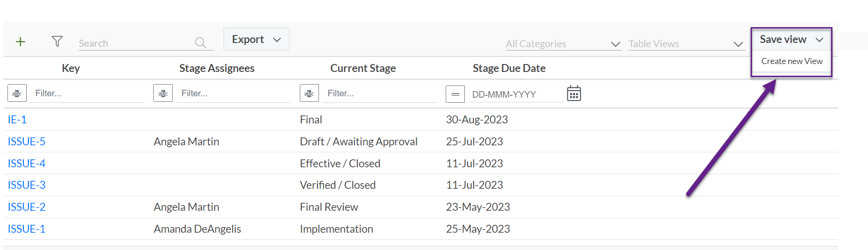Open the Stage Due Date calendar picker

click(x=574, y=93)
